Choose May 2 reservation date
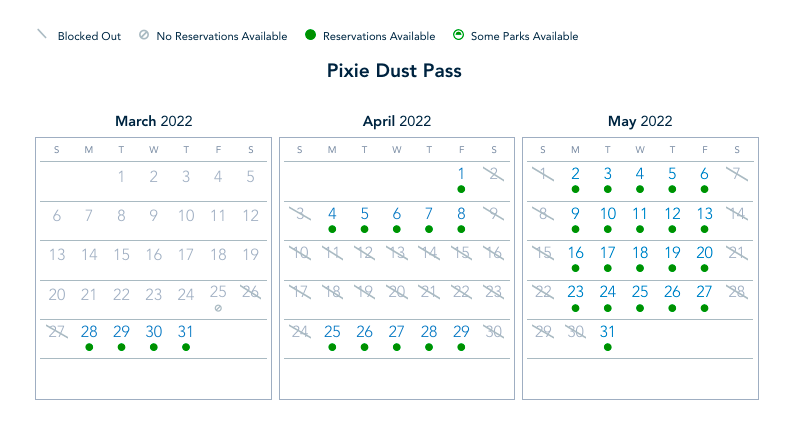Screen dimensions: 795x423 click(x=576, y=174)
